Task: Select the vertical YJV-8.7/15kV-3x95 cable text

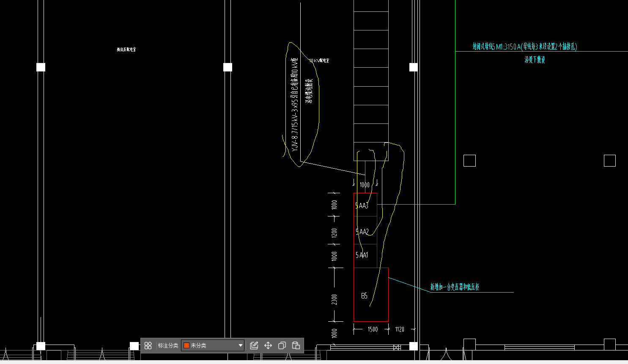Action: [295, 105]
